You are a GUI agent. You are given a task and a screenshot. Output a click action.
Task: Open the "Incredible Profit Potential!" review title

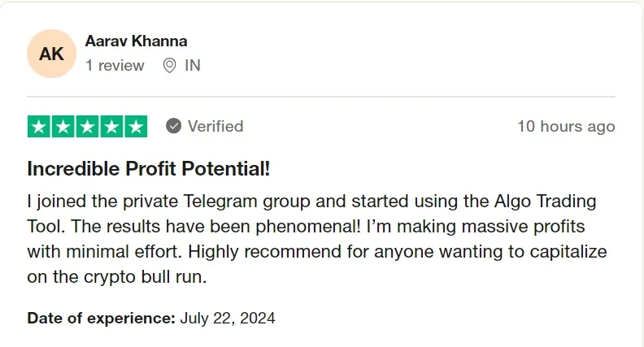coord(149,169)
